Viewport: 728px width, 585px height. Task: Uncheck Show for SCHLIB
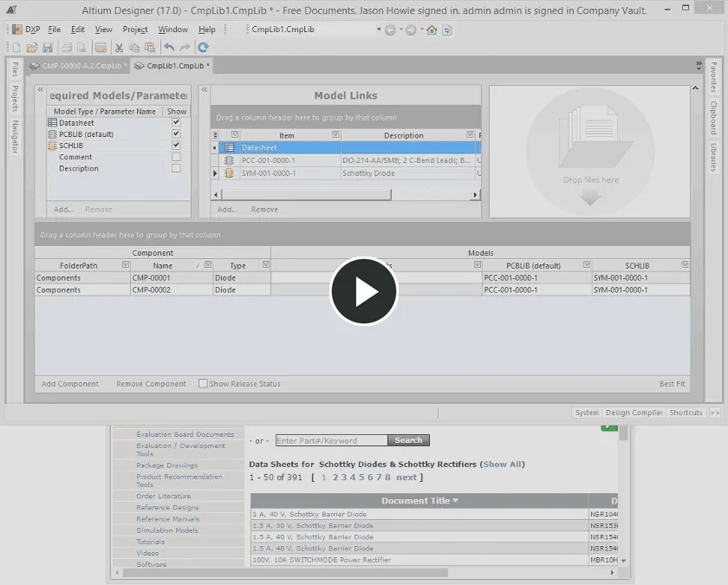[x=176, y=146]
